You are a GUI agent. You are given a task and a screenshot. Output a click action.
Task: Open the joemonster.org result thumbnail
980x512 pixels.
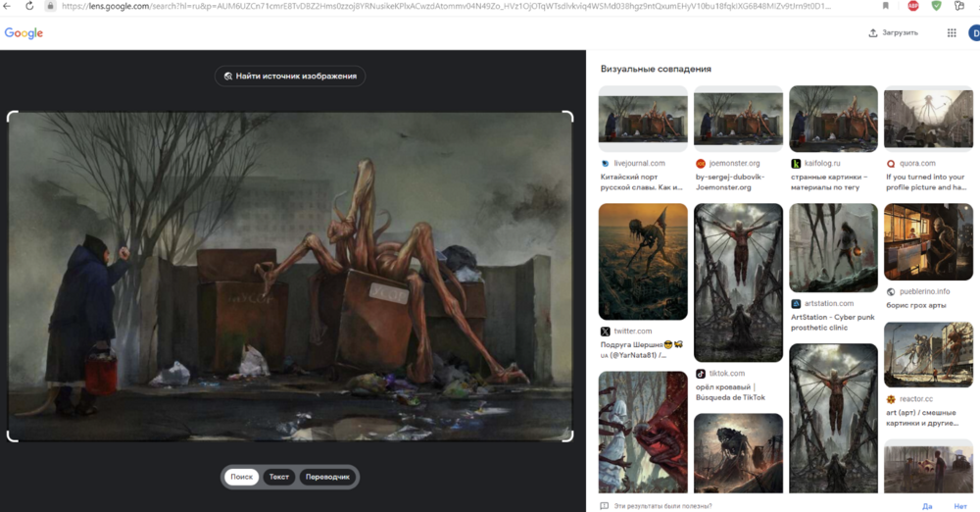click(738, 119)
